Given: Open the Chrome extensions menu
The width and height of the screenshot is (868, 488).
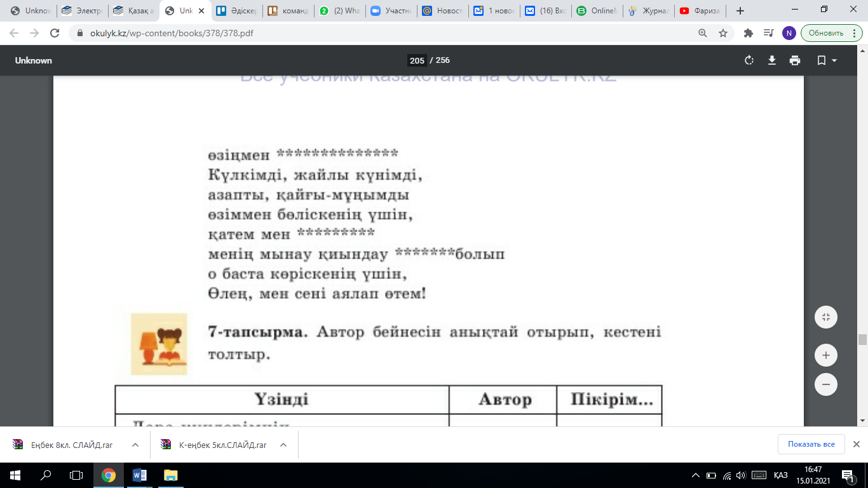Looking at the screenshot, I should (749, 33).
